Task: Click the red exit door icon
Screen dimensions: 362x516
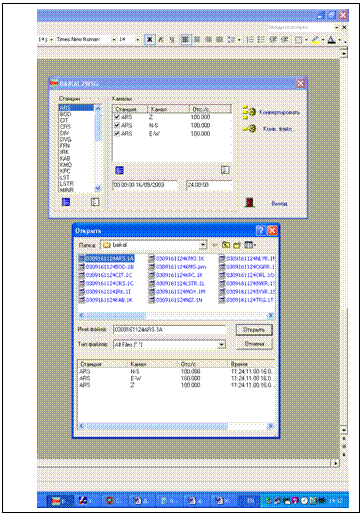Action: pyautogui.click(x=250, y=202)
